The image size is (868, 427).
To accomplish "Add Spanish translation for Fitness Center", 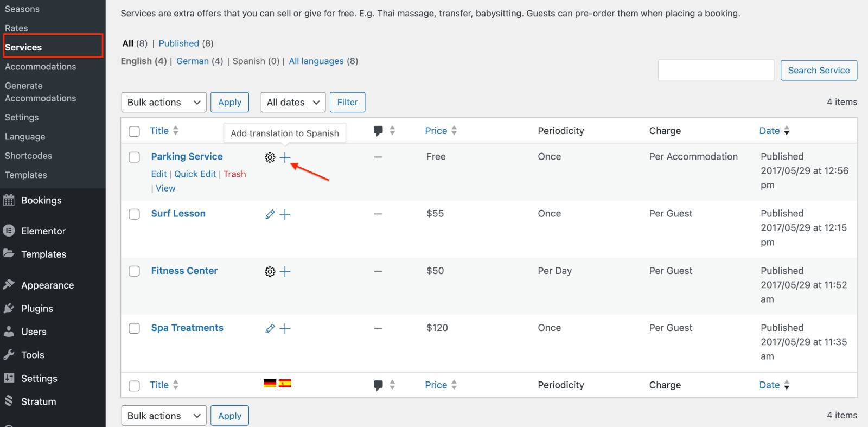I will pyautogui.click(x=285, y=271).
